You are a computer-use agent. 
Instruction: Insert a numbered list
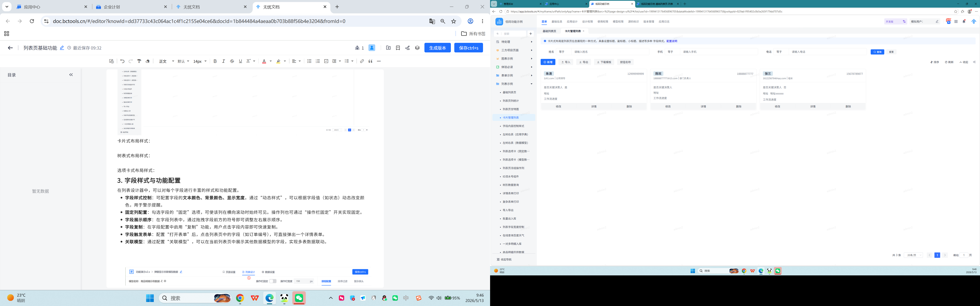click(318, 61)
